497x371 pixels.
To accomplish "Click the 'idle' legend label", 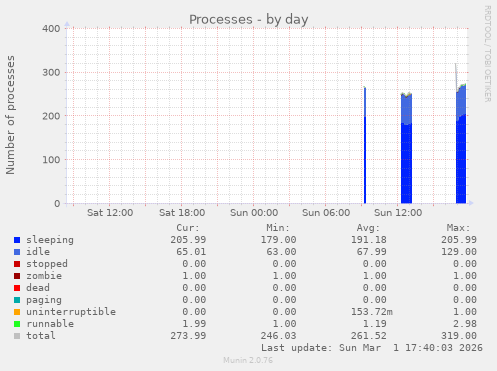I will coord(38,252).
